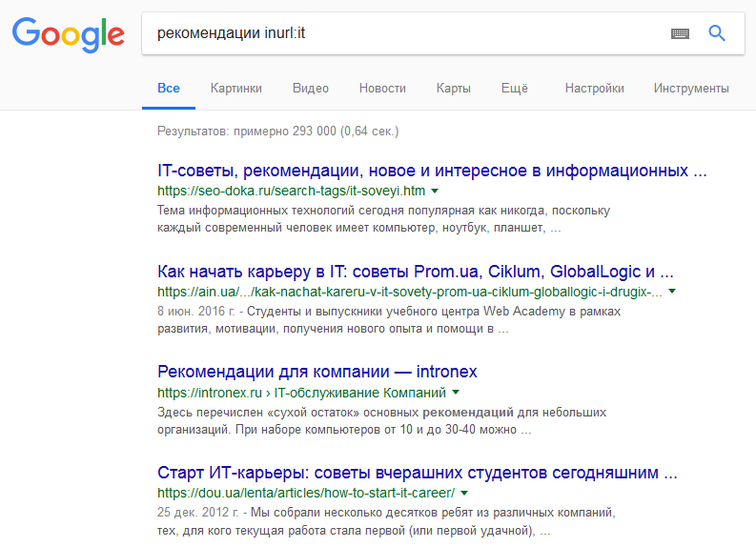Expand dropdown arrow next to intronex.ru URL

(x=455, y=393)
